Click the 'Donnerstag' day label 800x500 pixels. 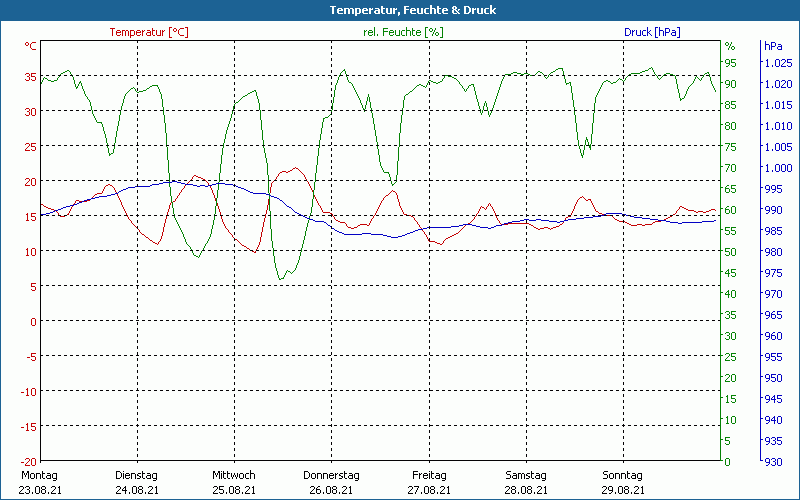coord(331,475)
